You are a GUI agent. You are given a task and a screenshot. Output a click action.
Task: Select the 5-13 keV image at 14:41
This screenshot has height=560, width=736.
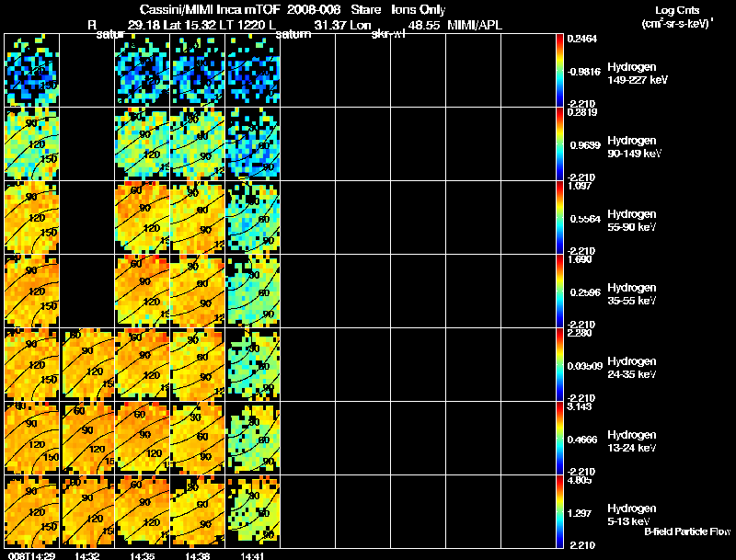(x=252, y=511)
